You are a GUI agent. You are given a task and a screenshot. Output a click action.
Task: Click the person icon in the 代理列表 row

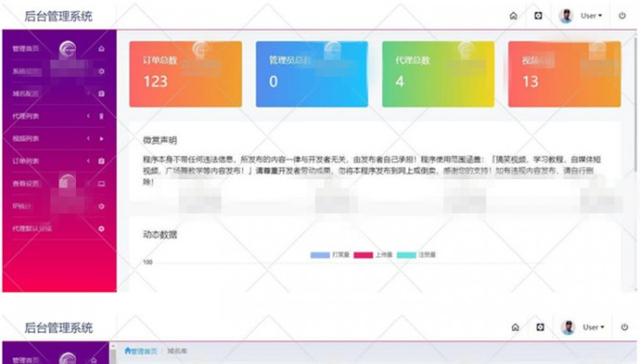(x=102, y=116)
